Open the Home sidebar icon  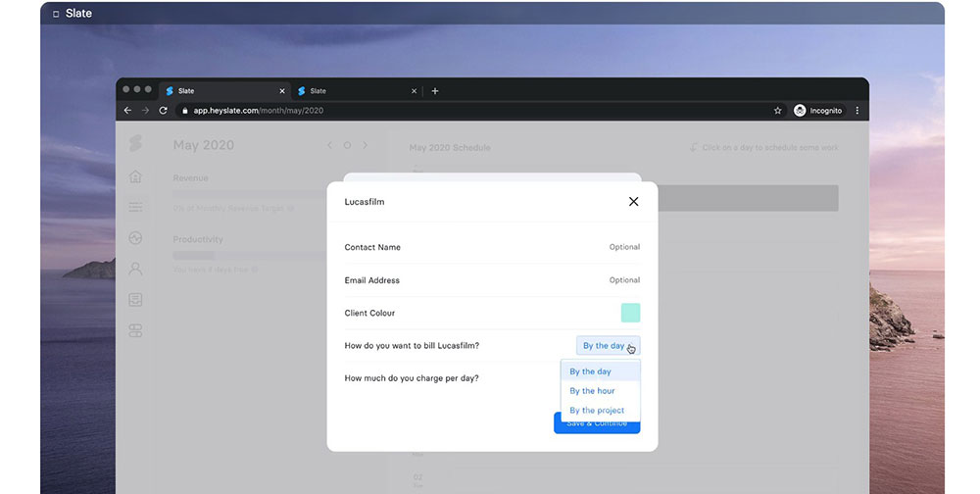(x=135, y=177)
